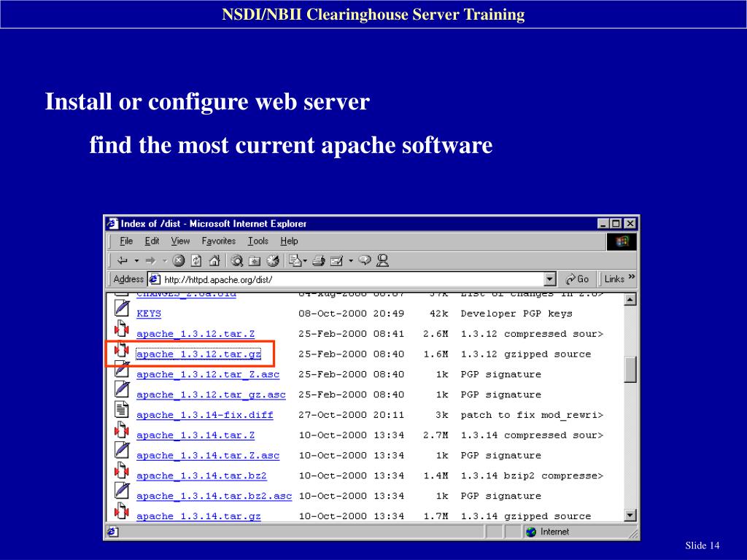Image resolution: width=747 pixels, height=560 pixels.
Task: Minimize the Internet Explorer window
Action: click(x=603, y=223)
